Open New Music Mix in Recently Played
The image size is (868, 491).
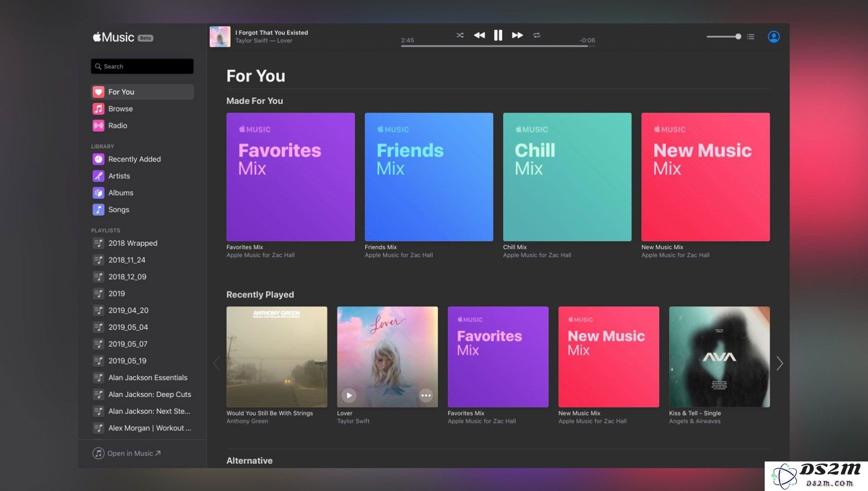click(609, 357)
